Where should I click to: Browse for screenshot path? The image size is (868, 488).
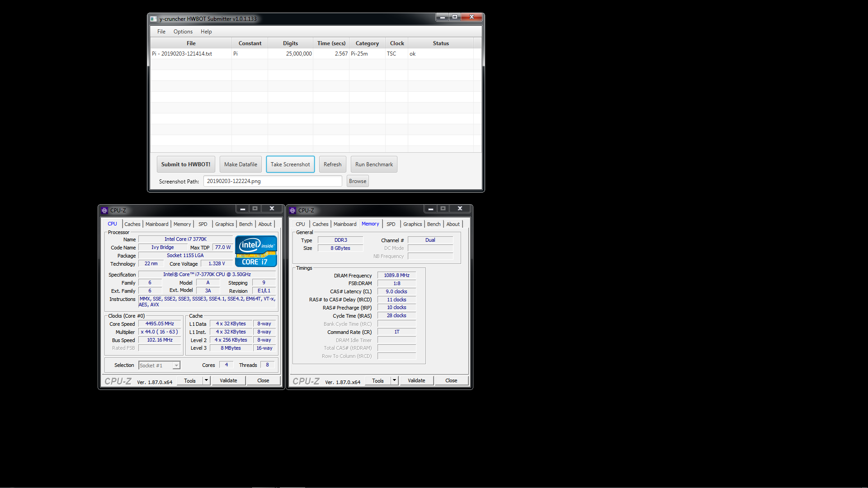(x=358, y=181)
